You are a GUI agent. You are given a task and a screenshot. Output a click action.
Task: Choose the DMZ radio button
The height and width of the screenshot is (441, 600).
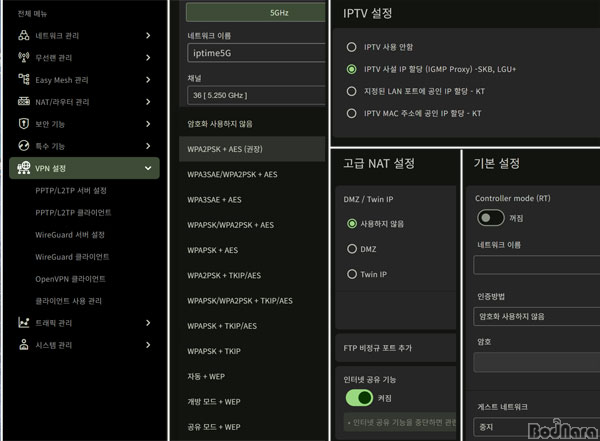(x=351, y=247)
